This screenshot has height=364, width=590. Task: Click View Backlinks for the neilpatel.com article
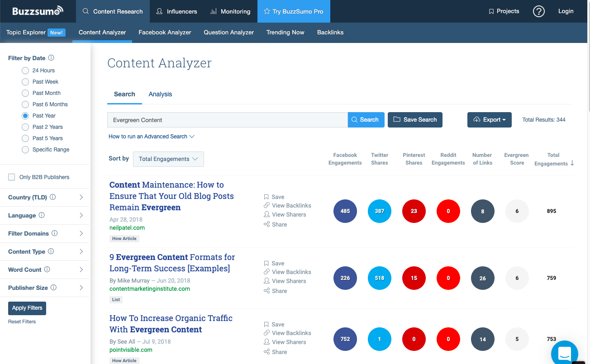[287, 206]
